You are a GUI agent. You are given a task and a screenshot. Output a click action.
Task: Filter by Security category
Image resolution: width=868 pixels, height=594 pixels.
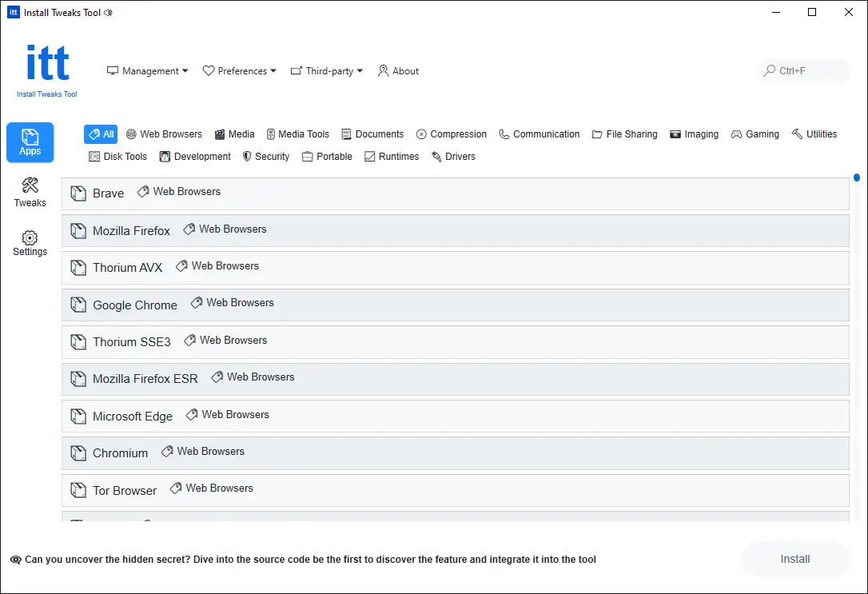(265, 157)
